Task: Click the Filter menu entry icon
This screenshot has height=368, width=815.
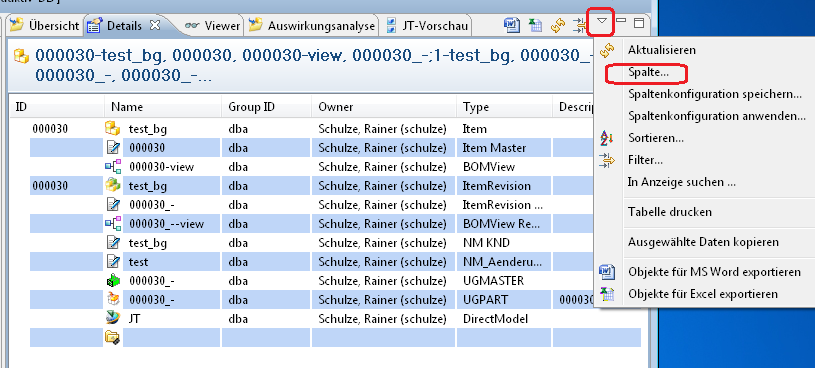Action: point(607,160)
